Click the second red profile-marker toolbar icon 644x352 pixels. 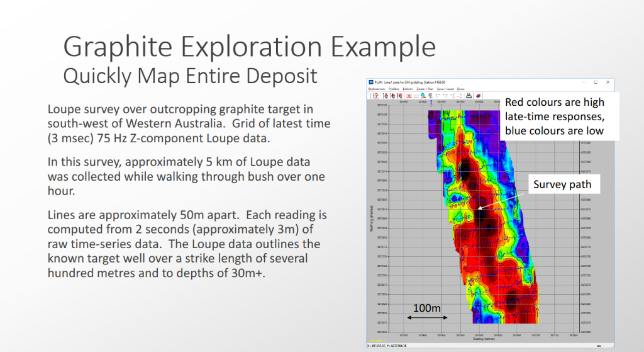tap(392, 96)
